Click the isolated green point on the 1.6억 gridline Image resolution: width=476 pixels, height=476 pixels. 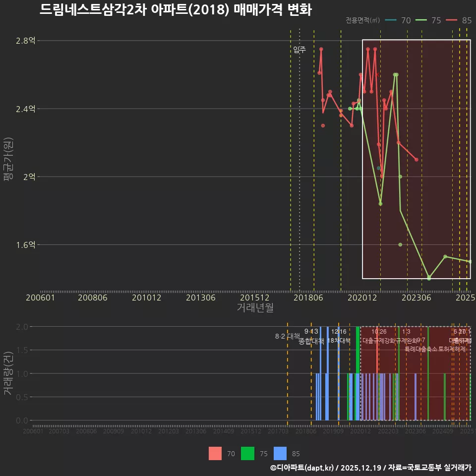point(400,244)
